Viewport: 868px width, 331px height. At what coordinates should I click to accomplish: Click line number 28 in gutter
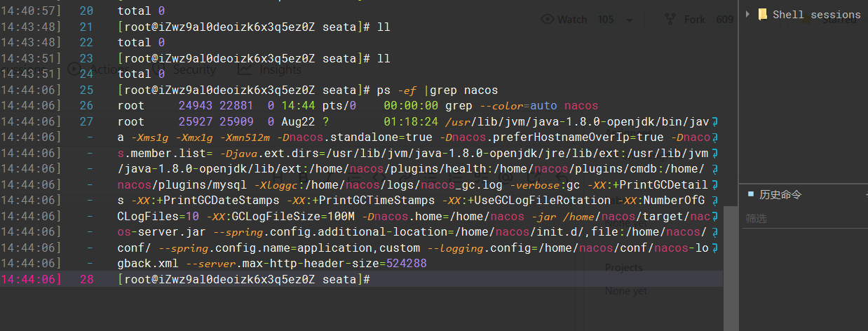(86, 279)
